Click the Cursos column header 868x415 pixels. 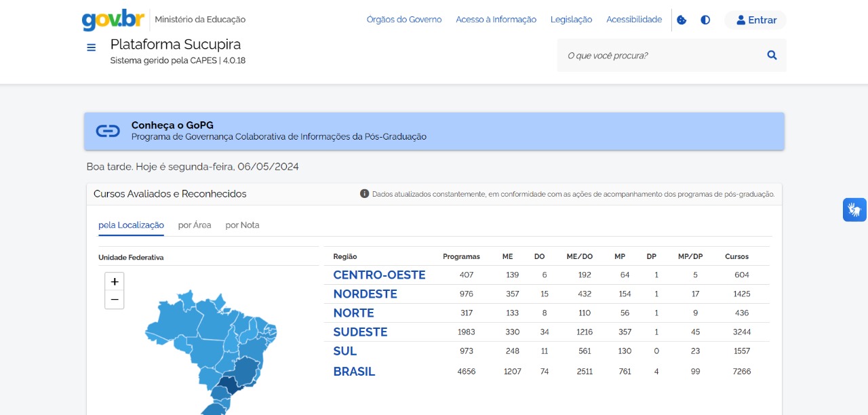coord(736,256)
